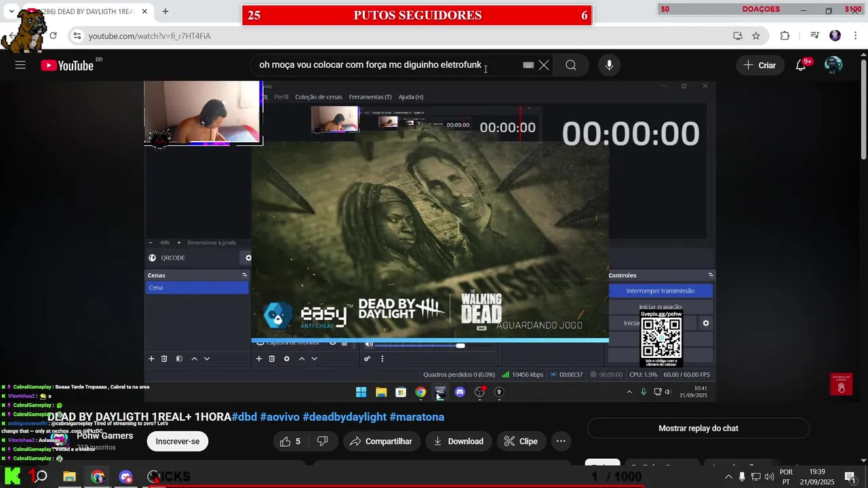868x488 pixels.
Task: Open File Explorer in outer taskbar
Action: point(69,476)
